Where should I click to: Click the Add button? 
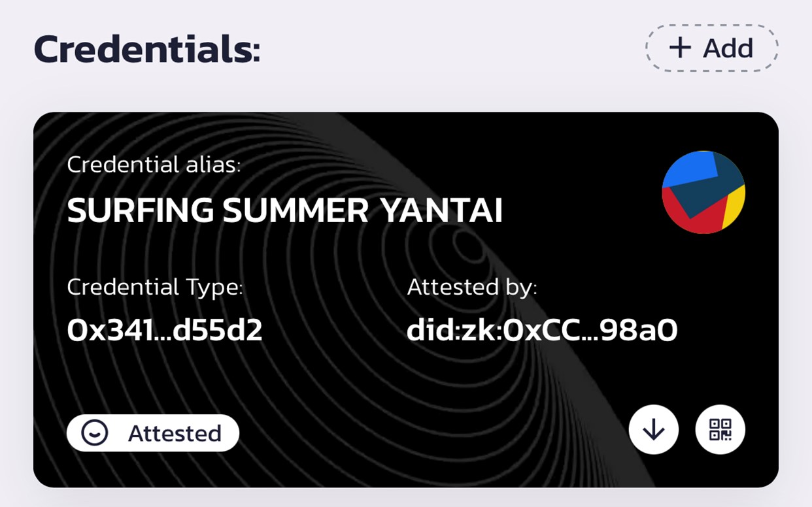711,48
